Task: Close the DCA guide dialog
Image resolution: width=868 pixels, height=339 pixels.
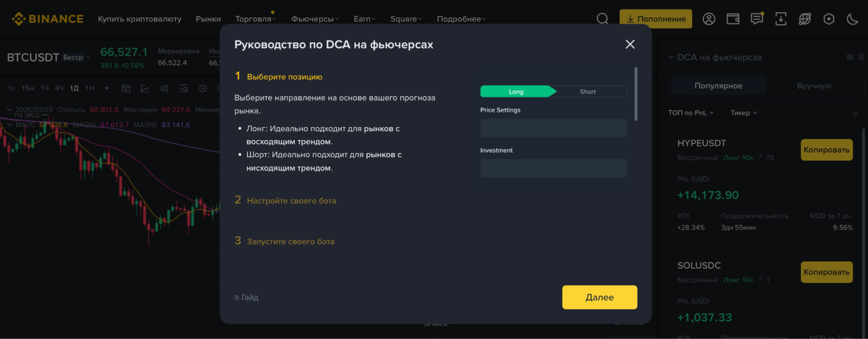Action: pos(630,44)
